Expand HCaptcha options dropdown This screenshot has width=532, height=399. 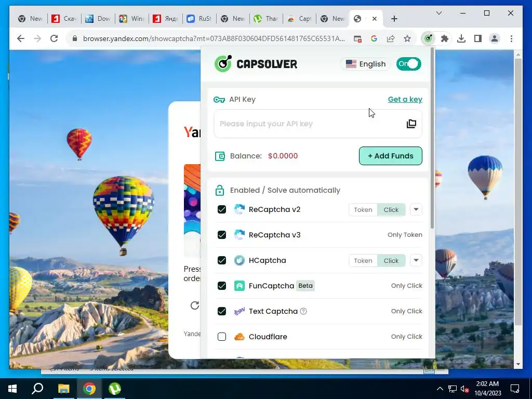[x=416, y=260]
